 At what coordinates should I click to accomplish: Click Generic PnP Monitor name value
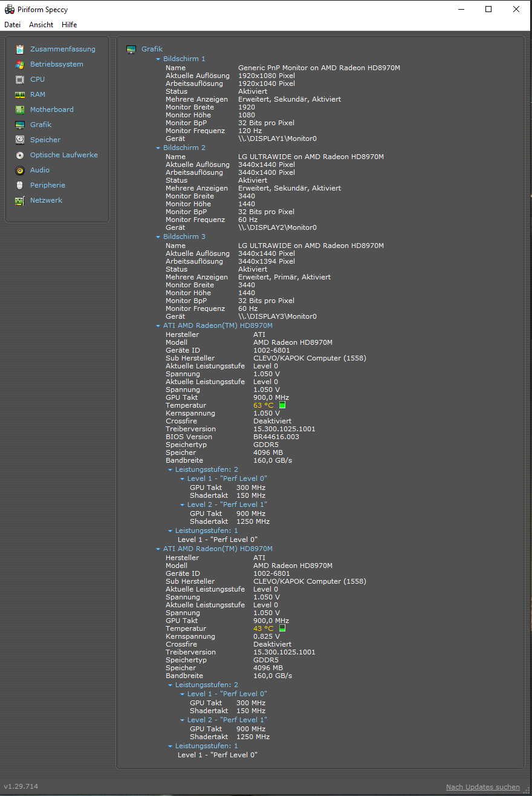[319, 68]
